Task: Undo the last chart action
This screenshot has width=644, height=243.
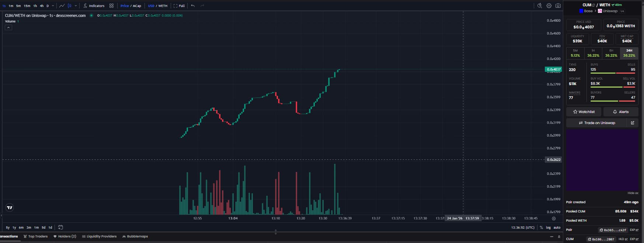Action: tap(193, 6)
